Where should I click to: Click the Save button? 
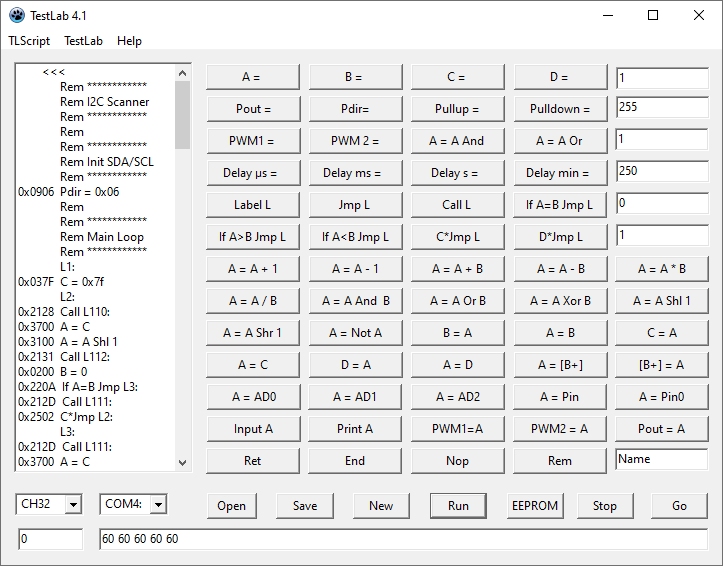click(x=305, y=505)
